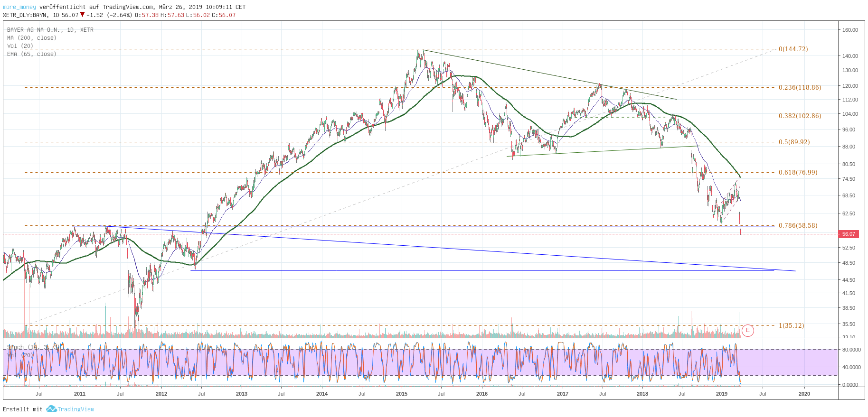Click the 88.00 price axis label

849,147
